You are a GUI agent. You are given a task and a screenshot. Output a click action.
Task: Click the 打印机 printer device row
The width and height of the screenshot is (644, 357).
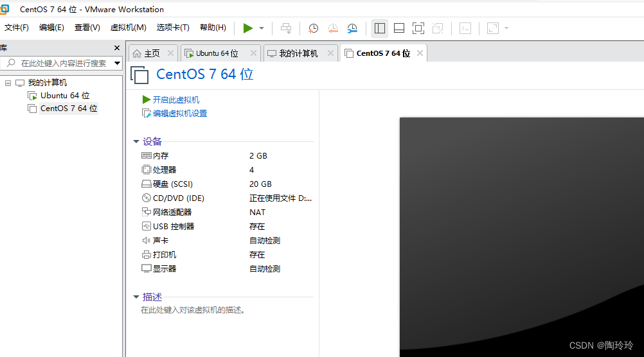tap(227, 255)
